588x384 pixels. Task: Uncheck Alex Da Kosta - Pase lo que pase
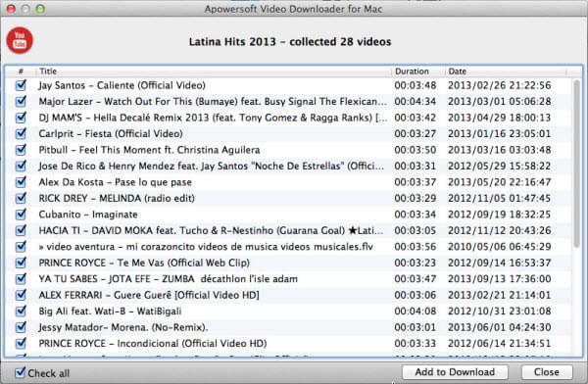coord(21,182)
